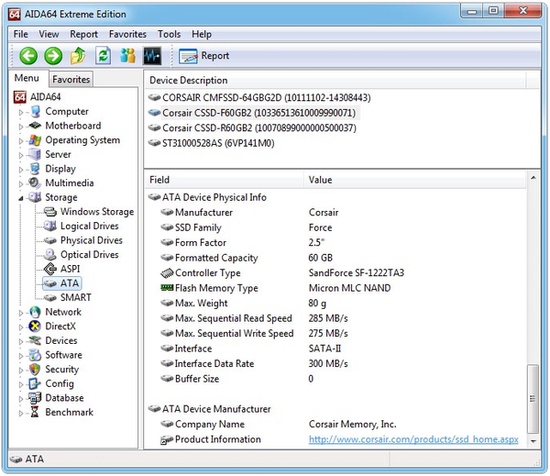This screenshot has height=476, width=550.
Task: Expand the Benchmark tree node
Action: click(x=21, y=413)
